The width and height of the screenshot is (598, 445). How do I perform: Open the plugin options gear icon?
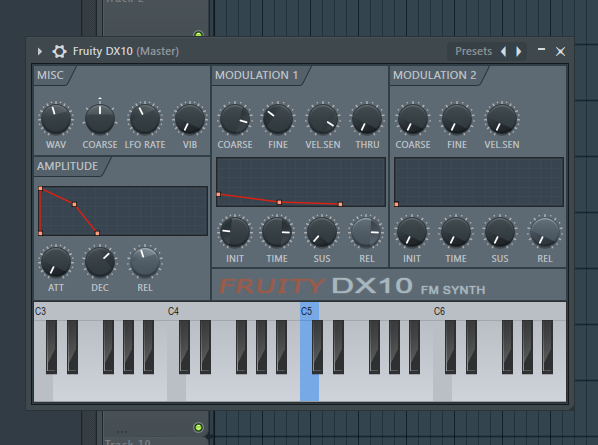[x=59, y=51]
